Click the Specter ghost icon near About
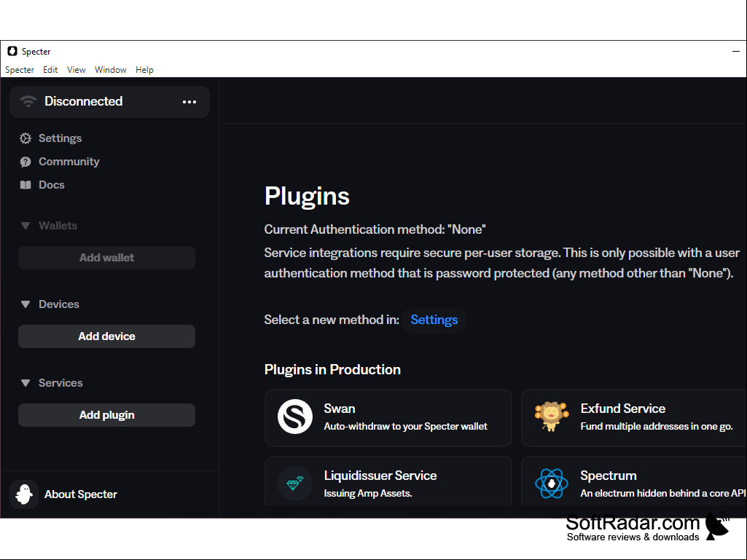This screenshot has width=747, height=560. (24, 494)
